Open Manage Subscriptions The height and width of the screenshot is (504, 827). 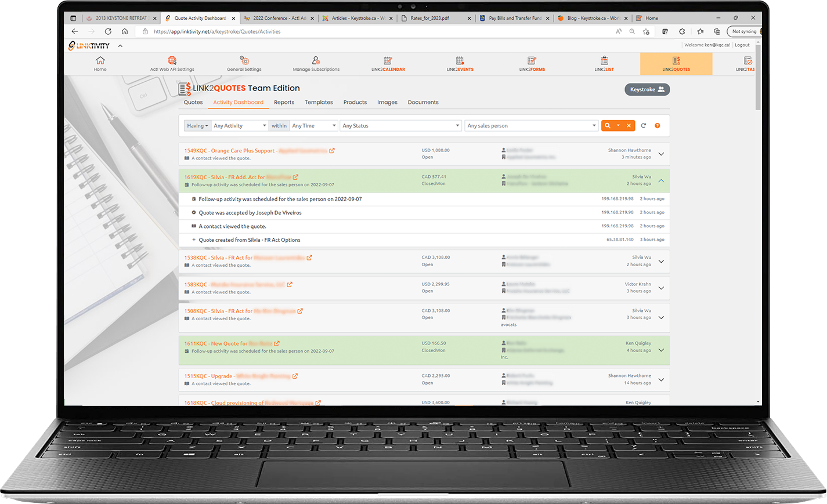tap(316, 64)
